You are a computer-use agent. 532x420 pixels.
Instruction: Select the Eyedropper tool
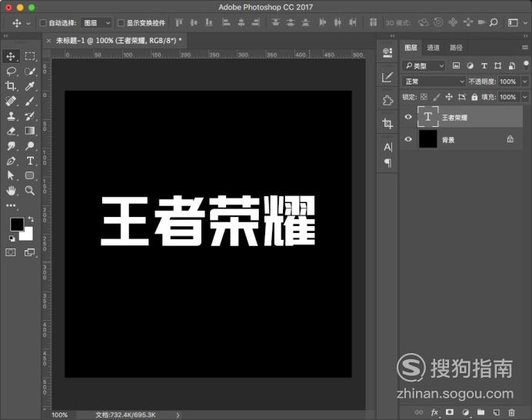click(x=30, y=86)
